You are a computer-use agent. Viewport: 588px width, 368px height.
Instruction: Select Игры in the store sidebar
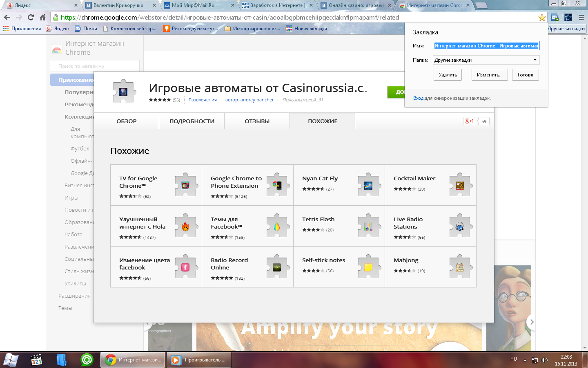[71, 198]
